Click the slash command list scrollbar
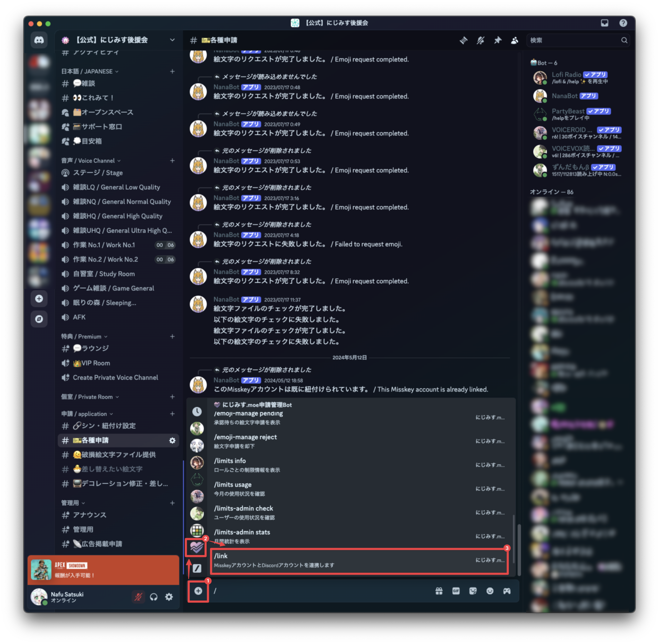 click(x=513, y=539)
